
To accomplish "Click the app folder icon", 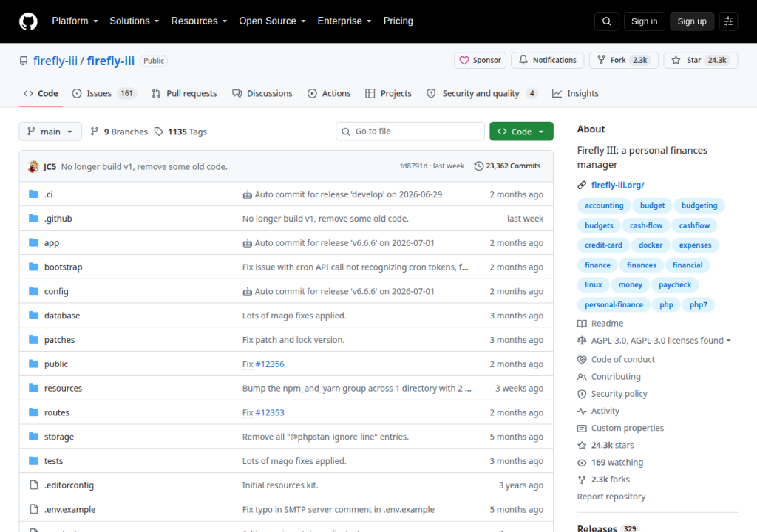I will [33, 242].
